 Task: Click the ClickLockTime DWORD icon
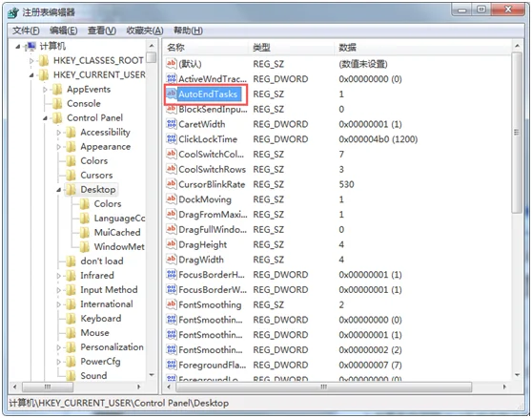click(x=172, y=138)
